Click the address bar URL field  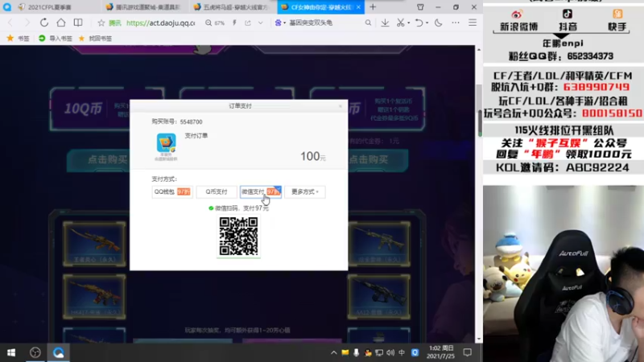click(160, 23)
